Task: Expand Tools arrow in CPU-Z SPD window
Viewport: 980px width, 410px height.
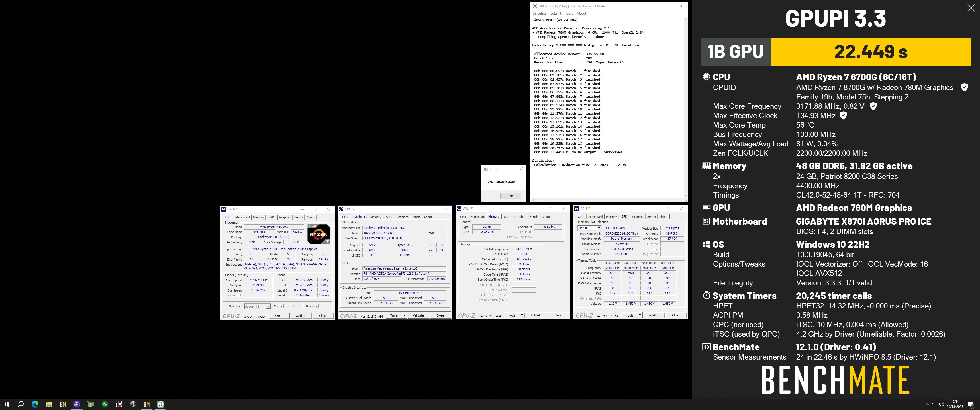Action: pos(640,315)
